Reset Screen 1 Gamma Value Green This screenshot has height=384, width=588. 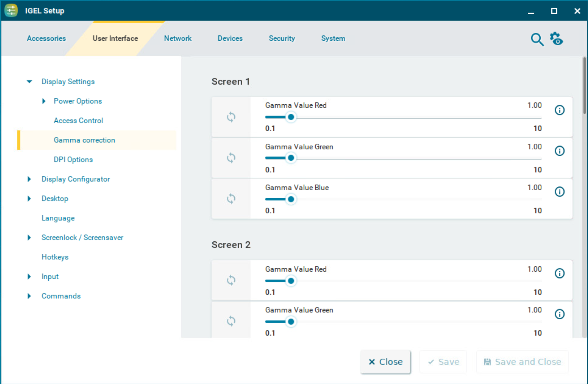(231, 158)
